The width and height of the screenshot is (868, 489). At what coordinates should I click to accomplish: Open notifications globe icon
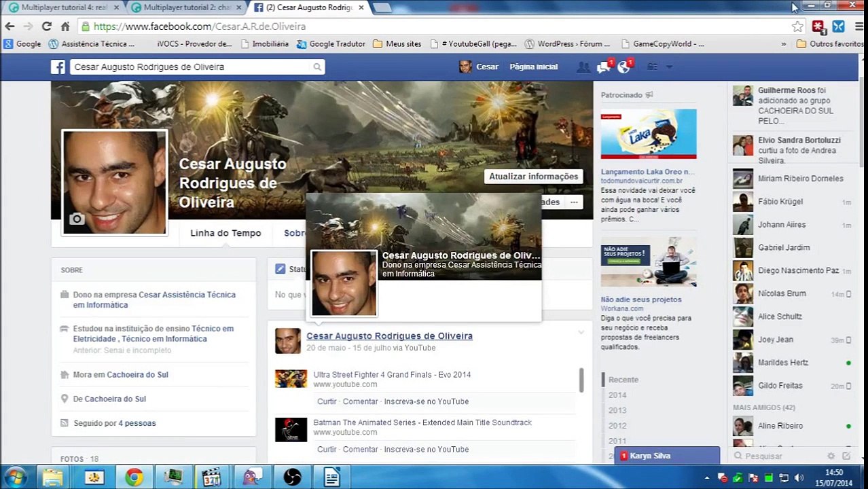623,67
